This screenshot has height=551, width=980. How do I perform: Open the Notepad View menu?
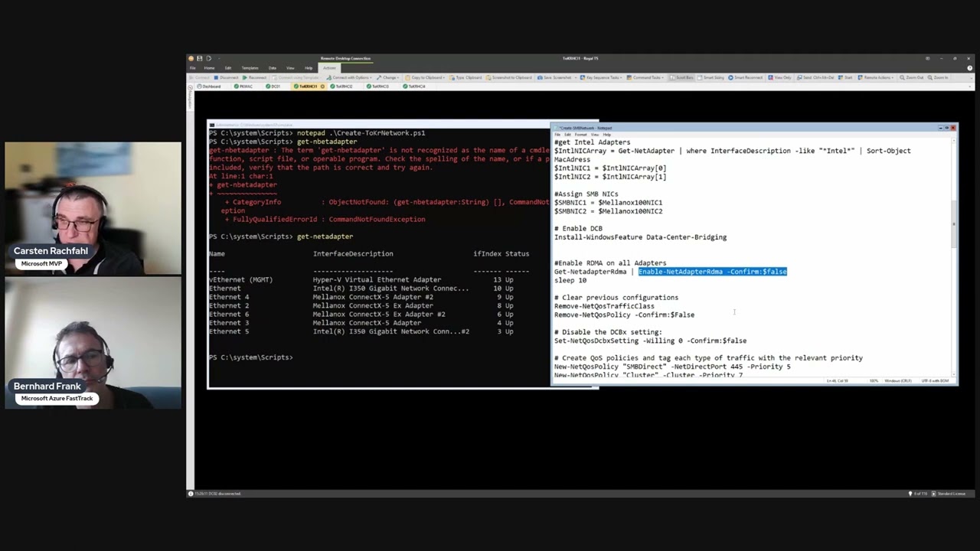point(595,135)
